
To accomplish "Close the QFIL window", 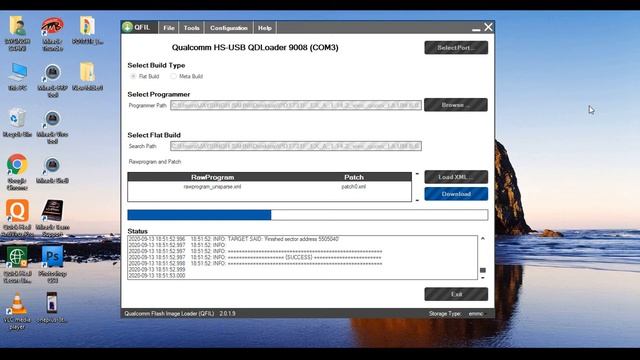I will (x=488, y=27).
